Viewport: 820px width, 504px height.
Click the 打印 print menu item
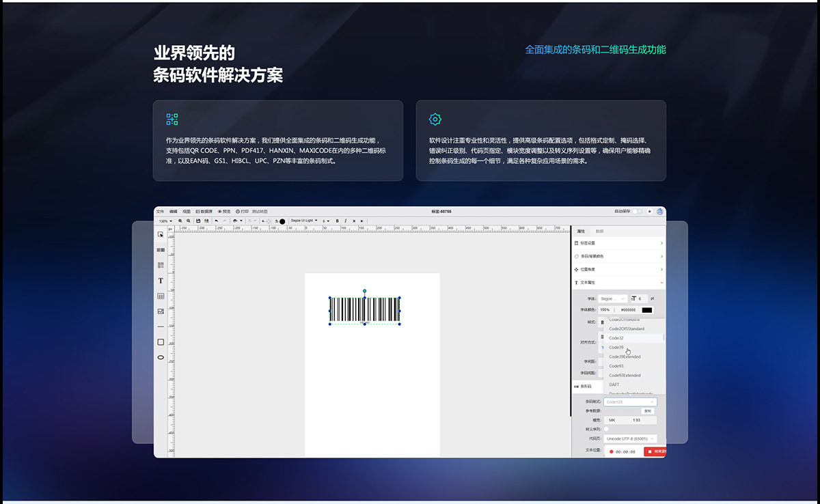pos(242,212)
